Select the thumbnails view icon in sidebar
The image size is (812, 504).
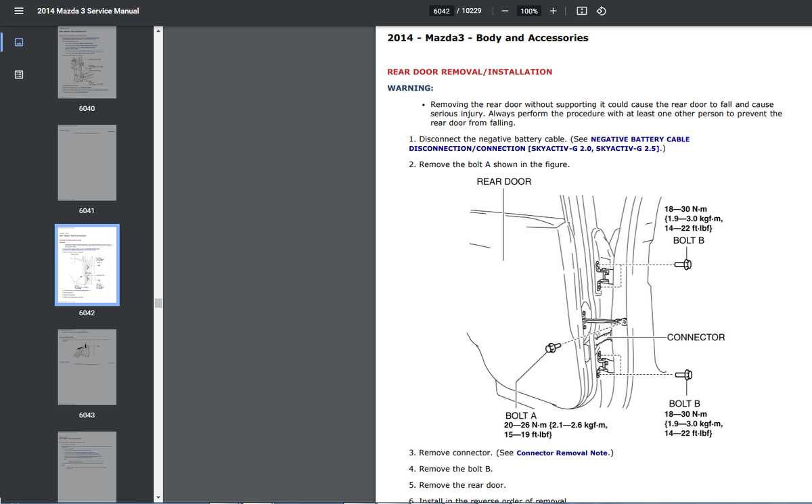click(19, 42)
